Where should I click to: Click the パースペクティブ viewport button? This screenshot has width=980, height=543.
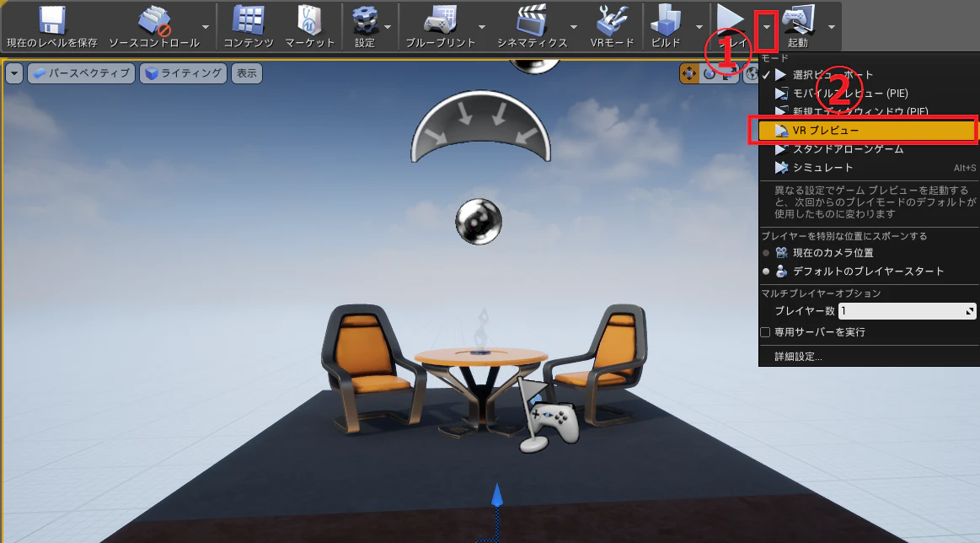click(81, 73)
